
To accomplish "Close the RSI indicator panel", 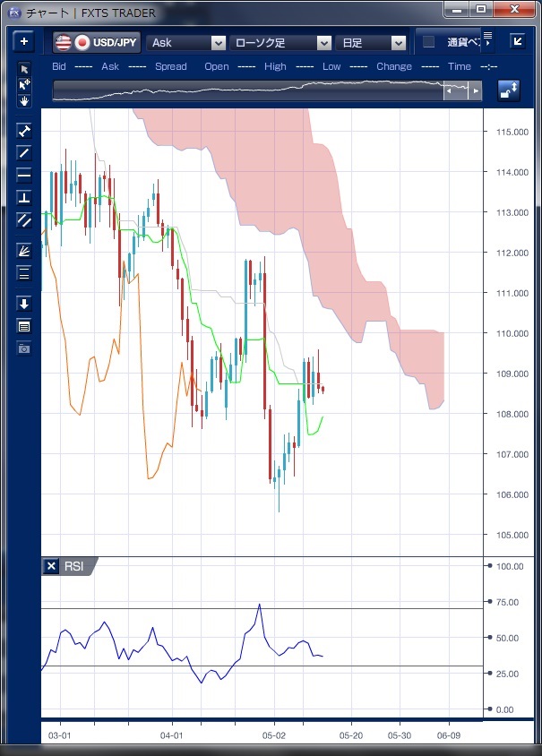I will click(51, 566).
